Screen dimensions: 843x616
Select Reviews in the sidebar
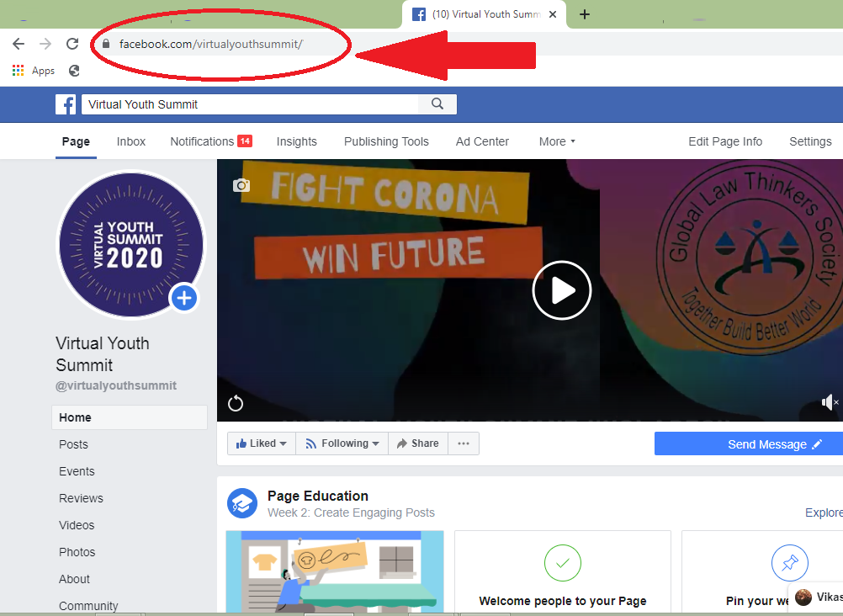pyautogui.click(x=81, y=498)
